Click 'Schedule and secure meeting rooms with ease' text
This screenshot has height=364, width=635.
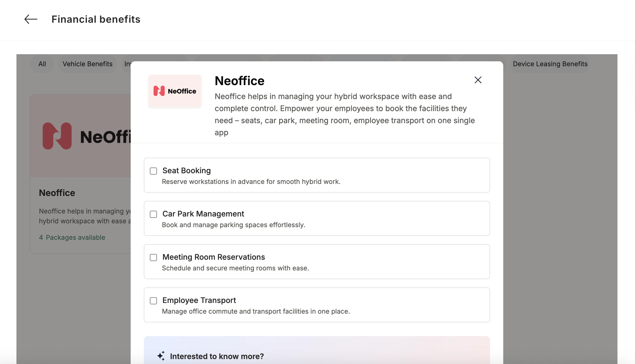235,268
